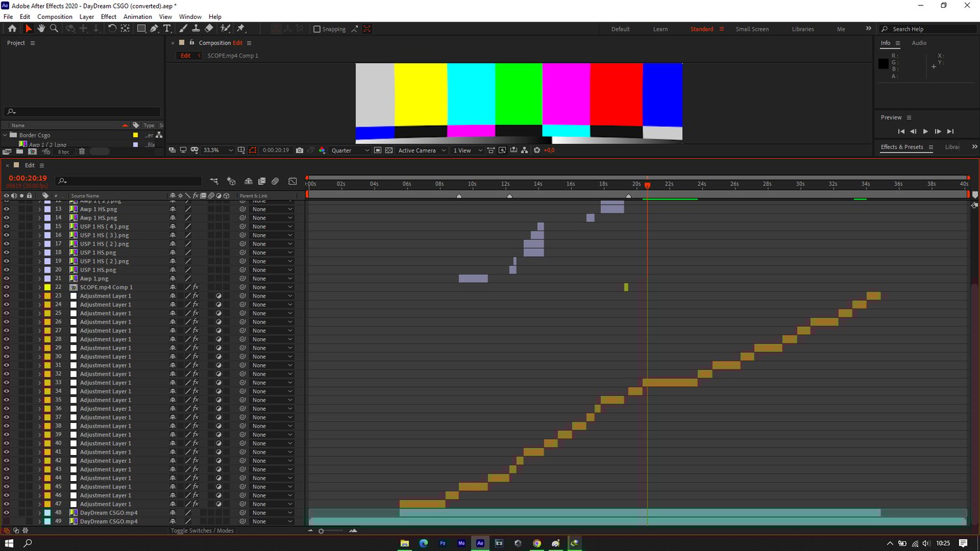The height and width of the screenshot is (551, 980).
Task: Toggle the transparency grid icon
Action: pos(389,150)
